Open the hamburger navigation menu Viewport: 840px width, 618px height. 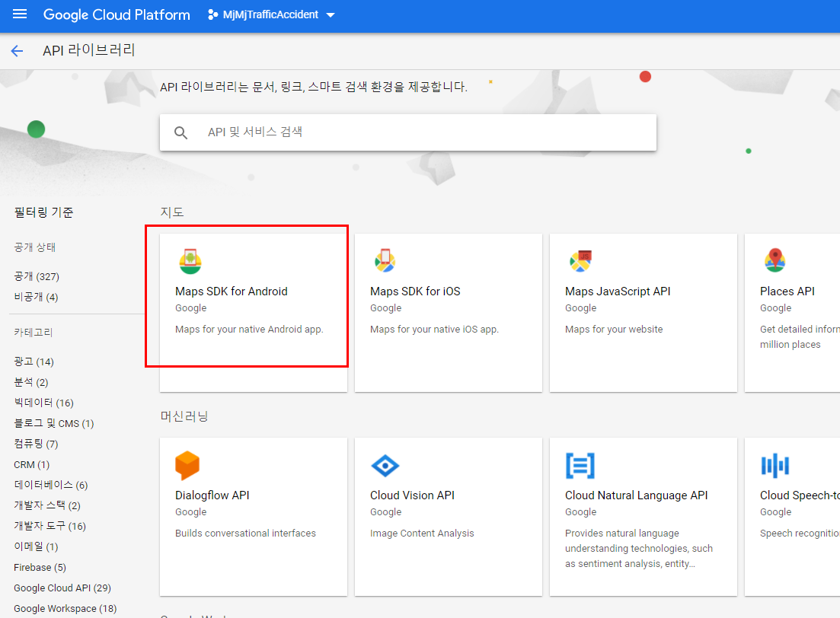pos(20,14)
